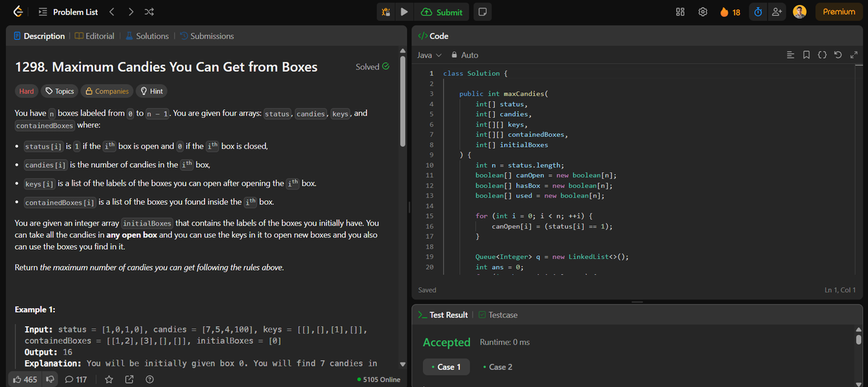Open the Companies tag

coord(107,91)
